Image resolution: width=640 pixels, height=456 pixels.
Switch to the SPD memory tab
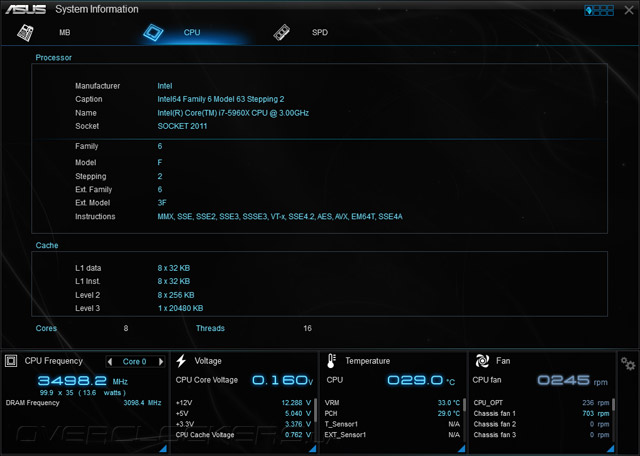(x=320, y=32)
